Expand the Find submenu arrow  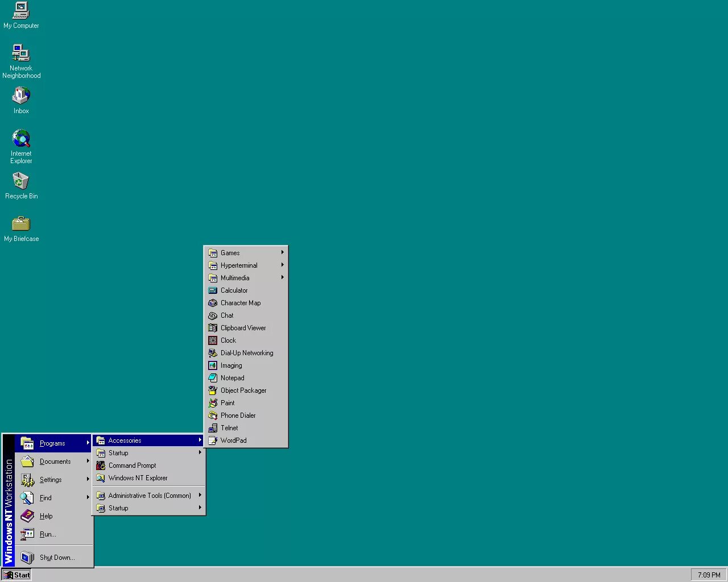click(88, 497)
